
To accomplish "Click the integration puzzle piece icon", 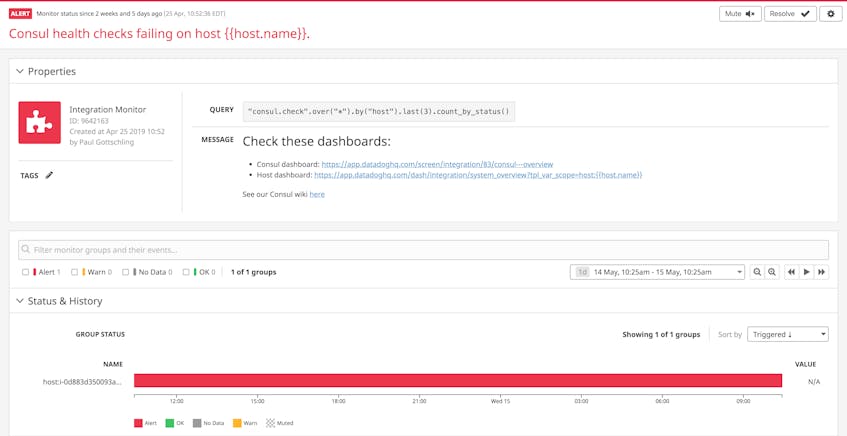I will [39, 123].
